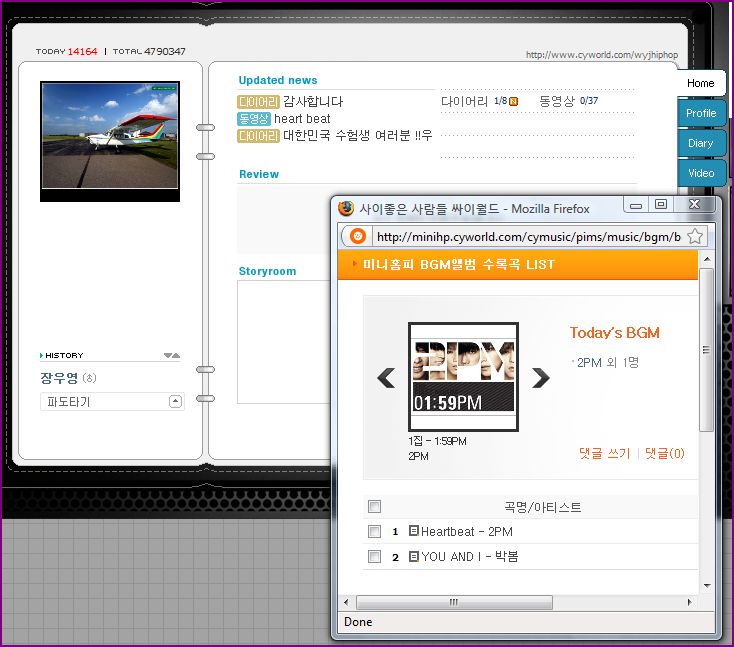
Task: Click 1집 - 1:59PM album caption
Action: coord(437,441)
